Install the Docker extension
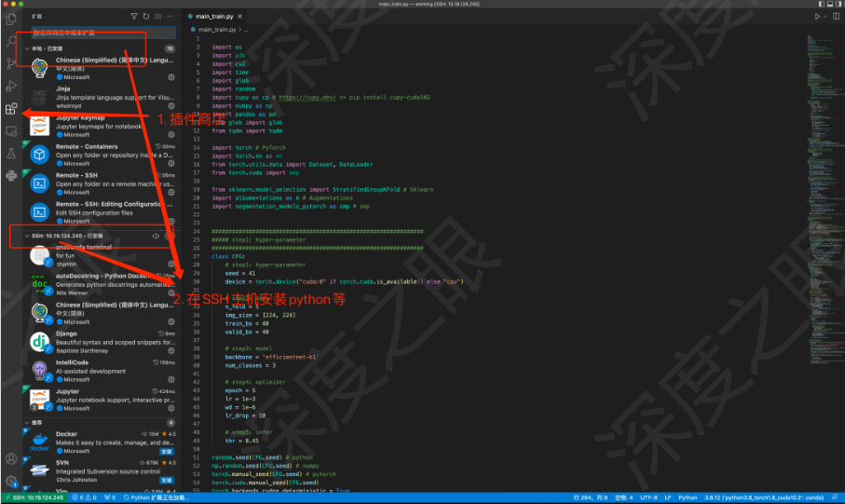845x504 pixels. 167,451
